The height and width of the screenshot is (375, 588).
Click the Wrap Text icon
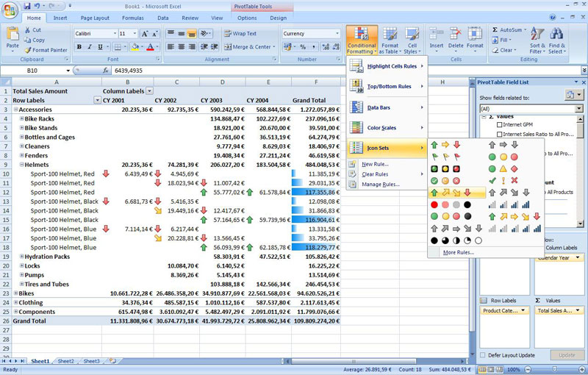click(x=228, y=33)
